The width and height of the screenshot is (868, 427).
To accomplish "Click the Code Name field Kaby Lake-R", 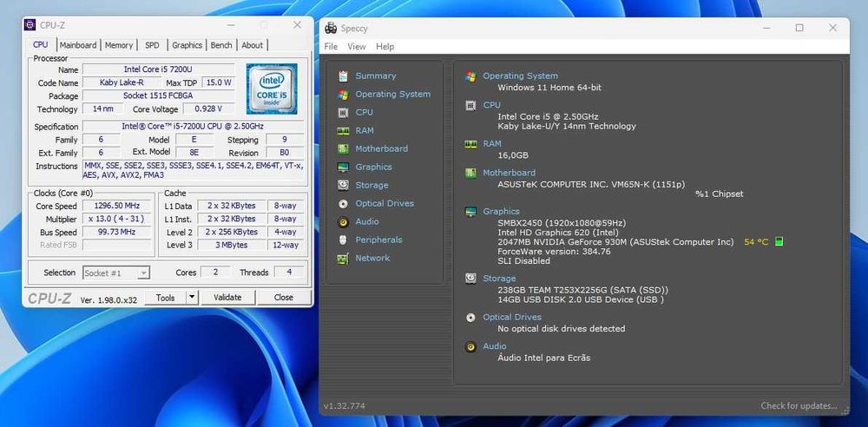I will 122,82.
